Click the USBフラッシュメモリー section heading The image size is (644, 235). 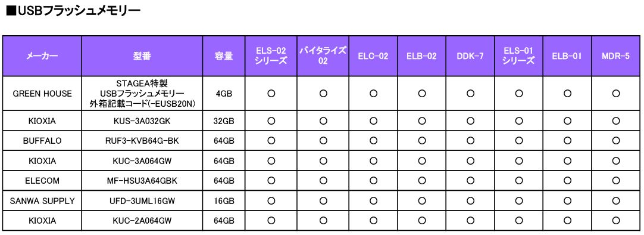(x=73, y=11)
